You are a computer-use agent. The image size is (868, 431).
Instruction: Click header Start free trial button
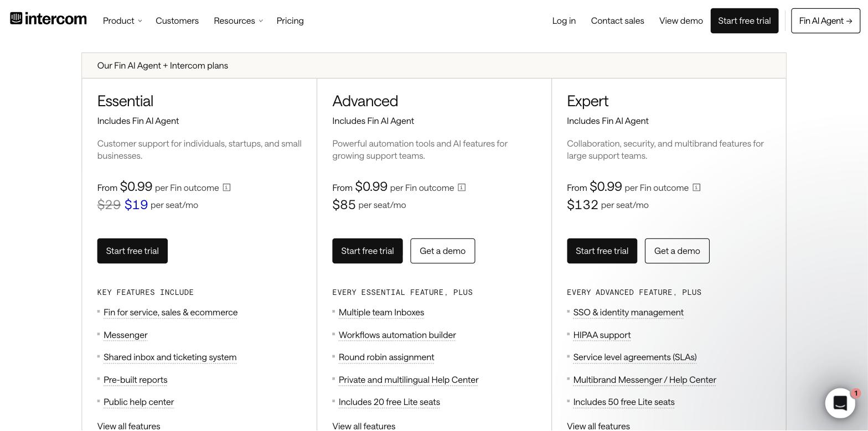(x=744, y=20)
